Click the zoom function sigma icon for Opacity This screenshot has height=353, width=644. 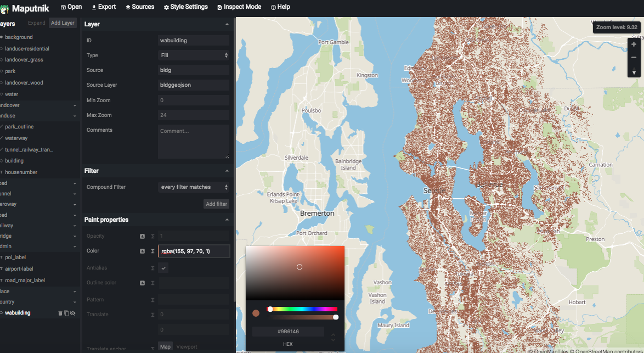point(152,236)
